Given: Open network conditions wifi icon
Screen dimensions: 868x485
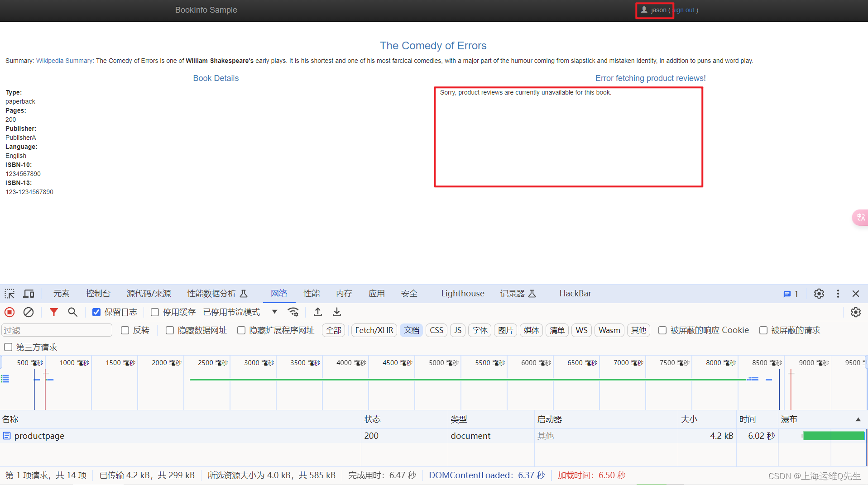Looking at the screenshot, I should point(293,312).
